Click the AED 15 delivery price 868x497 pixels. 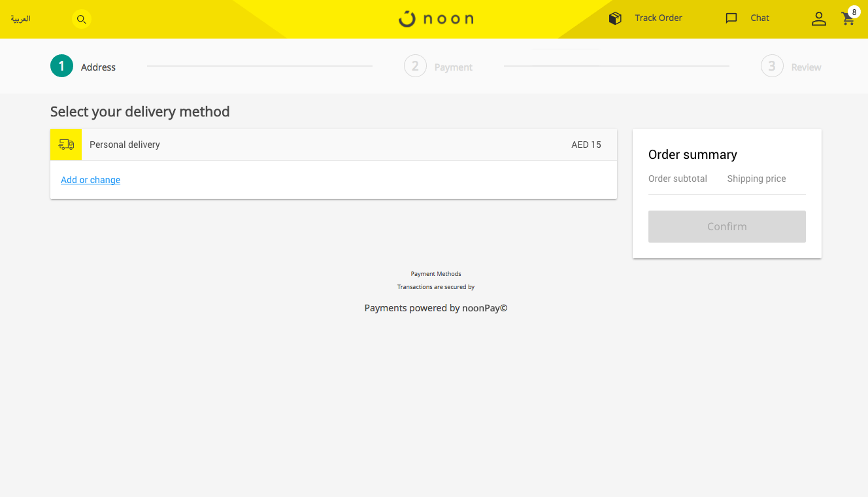586,145
